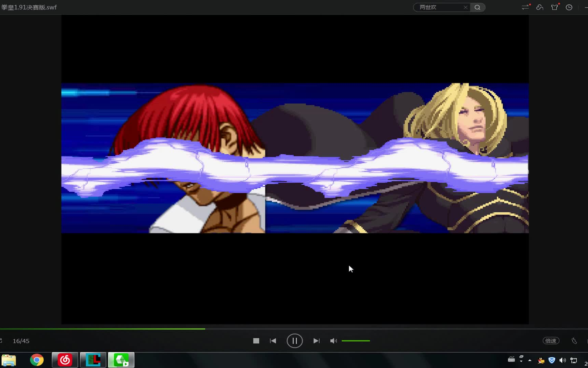Seek on the playback progress bar
The height and width of the screenshot is (368, 588).
294,329
